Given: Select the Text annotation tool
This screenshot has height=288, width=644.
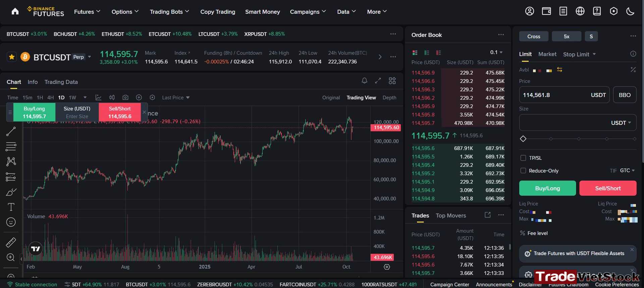Looking at the screenshot, I should coord(11,207).
